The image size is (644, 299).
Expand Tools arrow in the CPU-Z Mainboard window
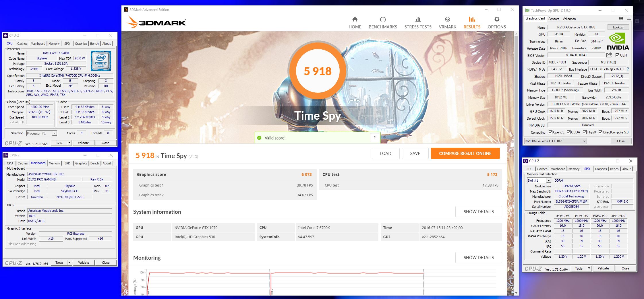pyautogui.click(x=69, y=263)
